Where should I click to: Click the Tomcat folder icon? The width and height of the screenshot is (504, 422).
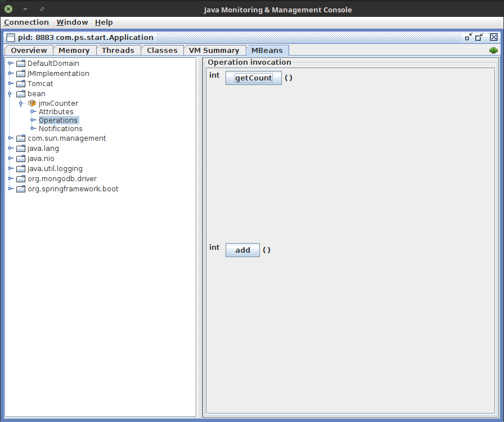[21, 84]
